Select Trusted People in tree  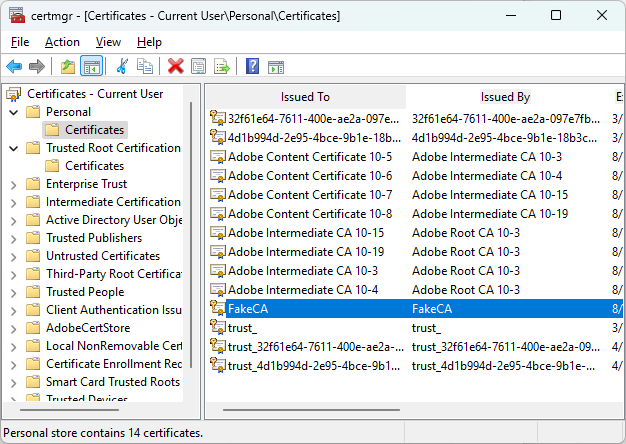coord(85,291)
